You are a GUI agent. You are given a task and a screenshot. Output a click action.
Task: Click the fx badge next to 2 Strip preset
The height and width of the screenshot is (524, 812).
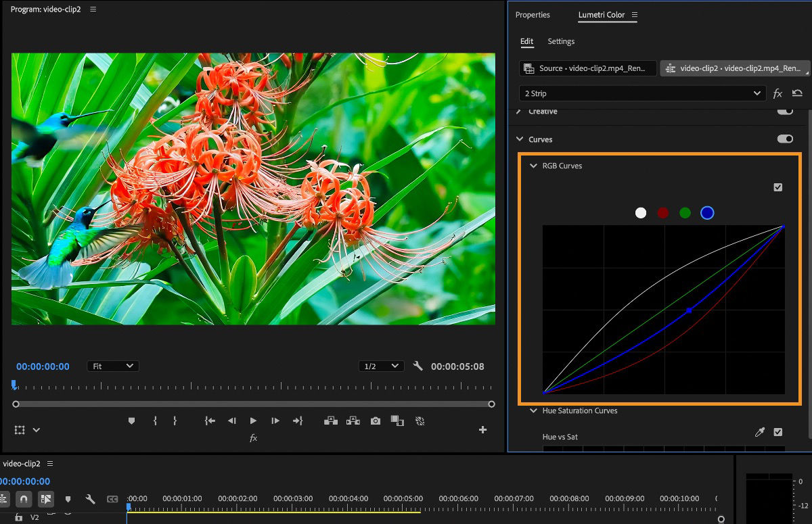point(777,93)
